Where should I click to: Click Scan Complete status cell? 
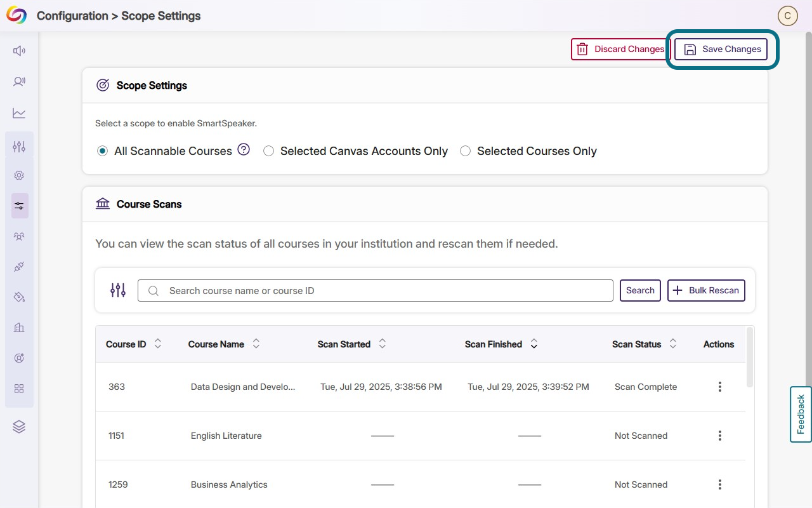click(x=646, y=387)
